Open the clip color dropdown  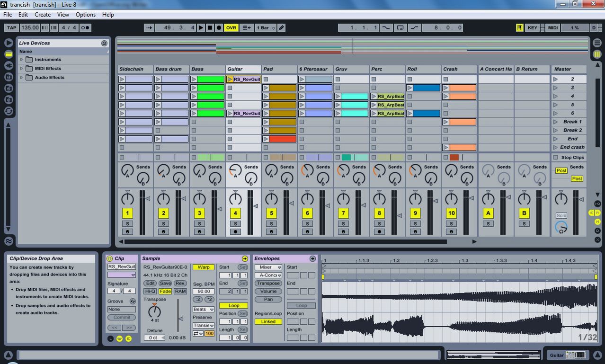tap(122, 275)
